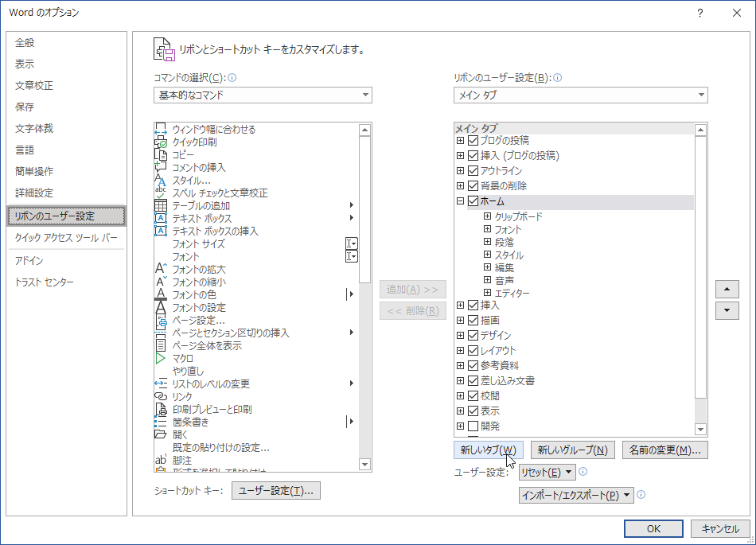Click the テーブルの追加 grid icon
The width and height of the screenshot is (756, 545).
pos(161,205)
